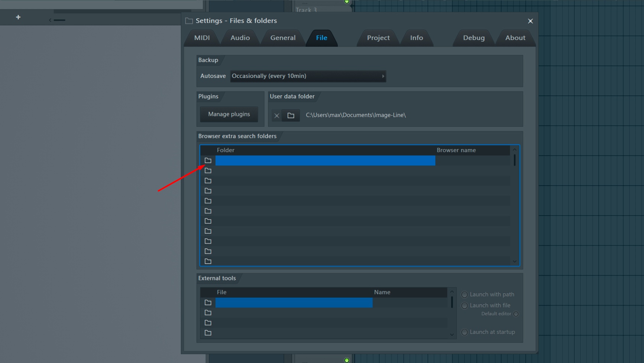The height and width of the screenshot is (363, 644).
Task: Click the Manage plugins button
Action: [x=229, y=114]
